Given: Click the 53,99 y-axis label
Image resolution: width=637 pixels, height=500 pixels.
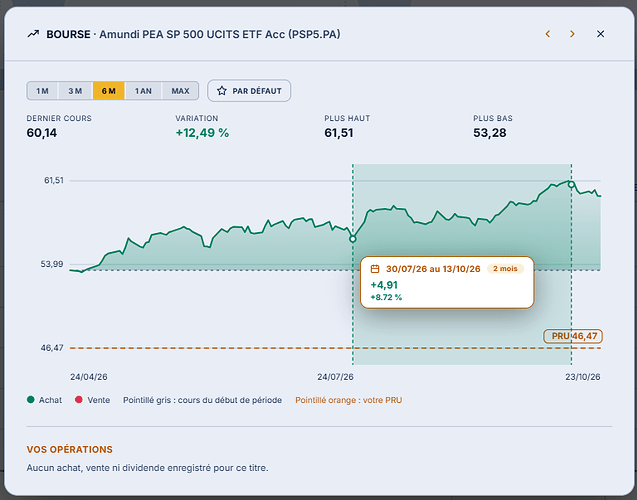Looking at the screenshot, I should tap(52, 264).
